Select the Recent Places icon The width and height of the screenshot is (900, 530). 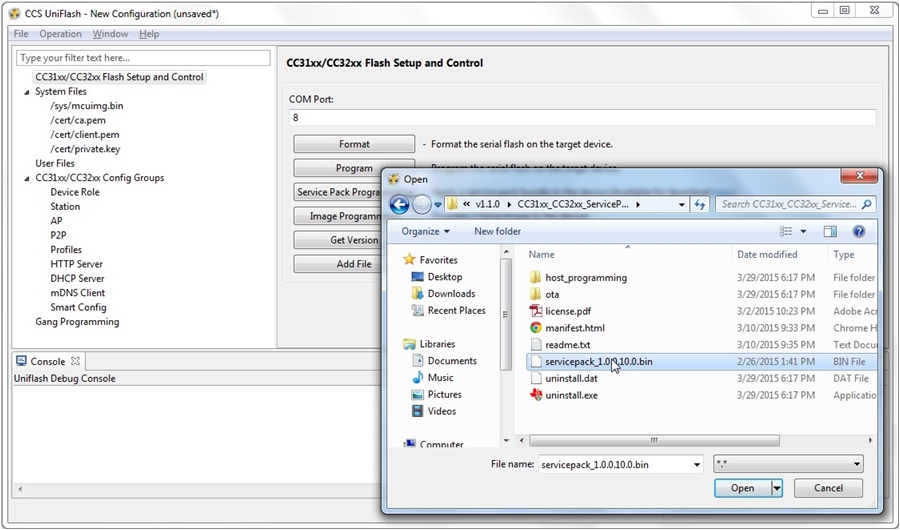pyautogui.click(x=417, y=310)
